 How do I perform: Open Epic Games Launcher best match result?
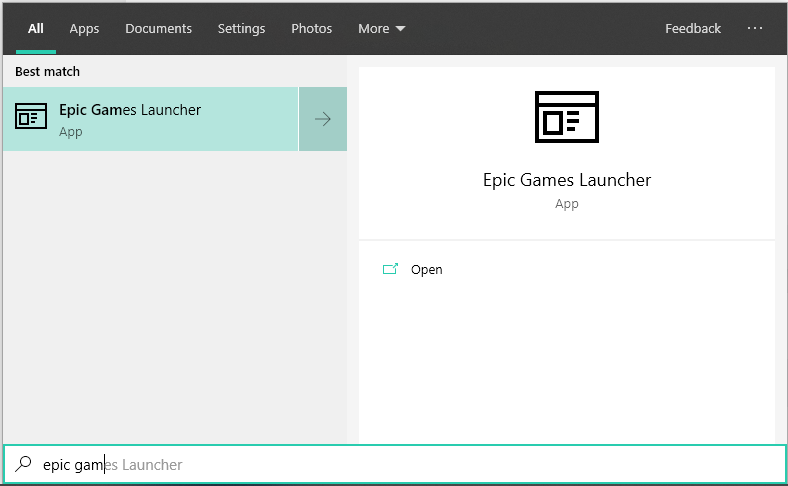pyautogui.click(x=151, y=119)
